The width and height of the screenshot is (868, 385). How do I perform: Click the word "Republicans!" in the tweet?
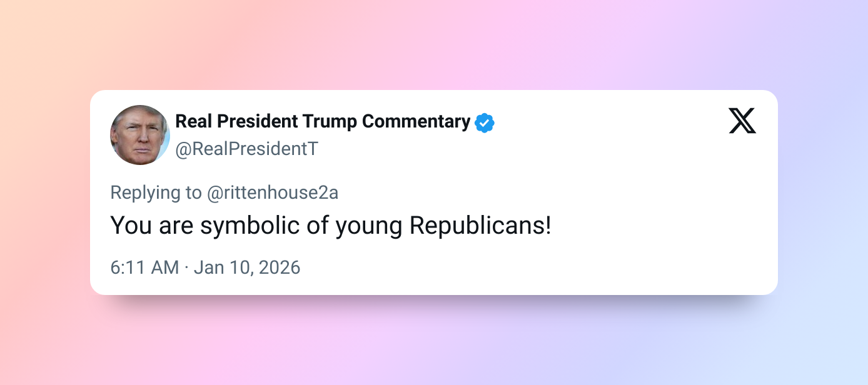(x=480, y=226)
